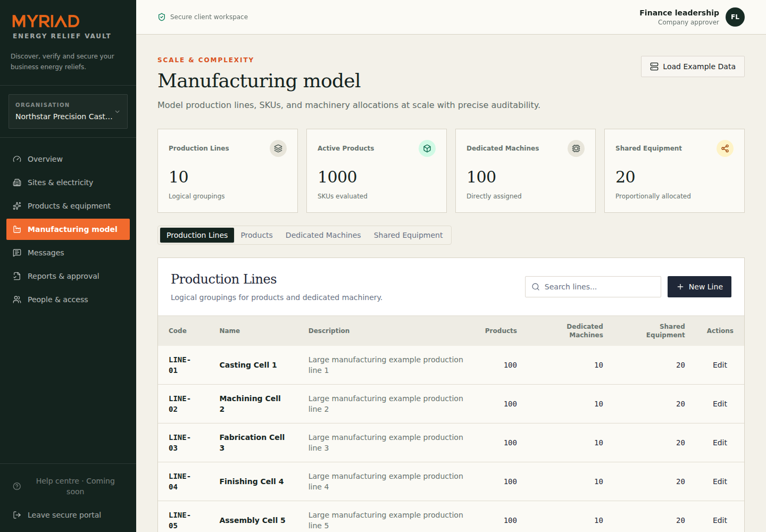This screenshot has width=766, height=532.
Task: Click the Shared Equipment share icon
Action: (725, 148)
